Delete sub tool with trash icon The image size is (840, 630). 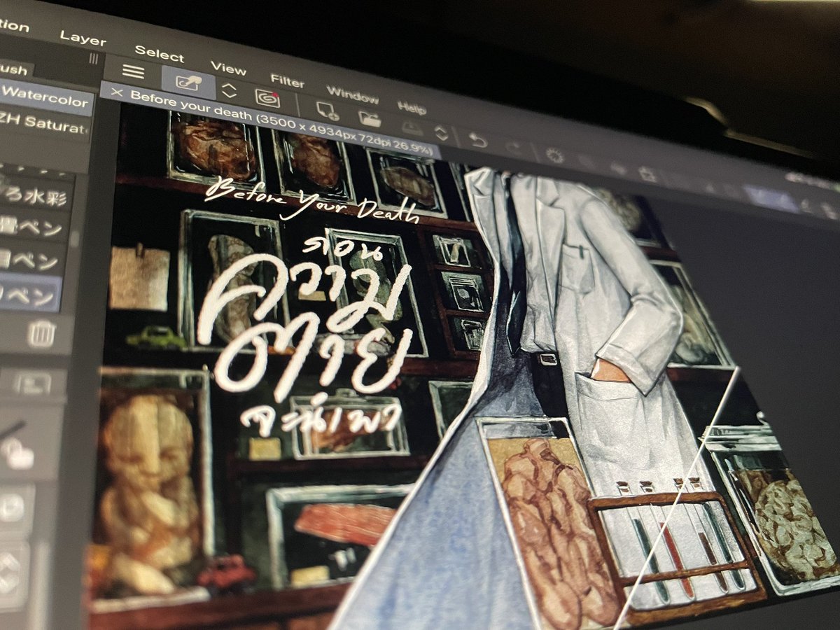click(x=41, y=335)
